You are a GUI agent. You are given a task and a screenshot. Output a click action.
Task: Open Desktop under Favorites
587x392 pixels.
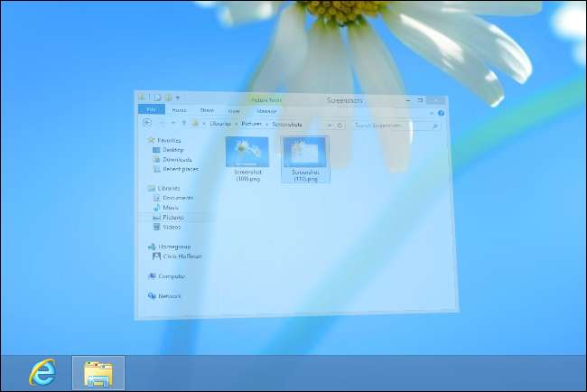point(173,150)
